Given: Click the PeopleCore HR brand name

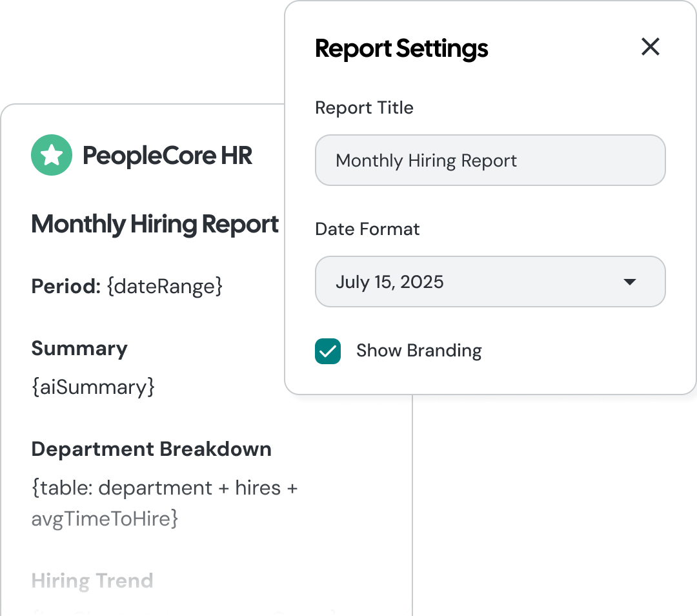Looking at the screenshot, I should pos(168,156).
